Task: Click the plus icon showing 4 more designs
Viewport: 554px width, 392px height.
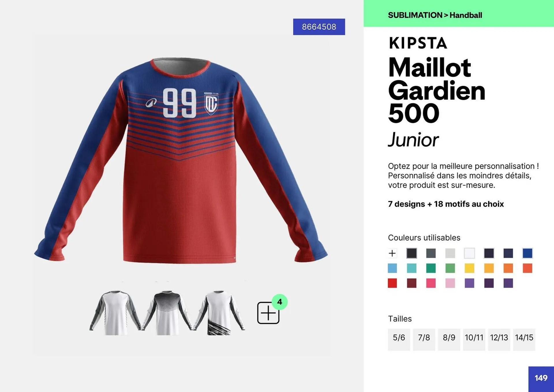Action: coord(268,313)
